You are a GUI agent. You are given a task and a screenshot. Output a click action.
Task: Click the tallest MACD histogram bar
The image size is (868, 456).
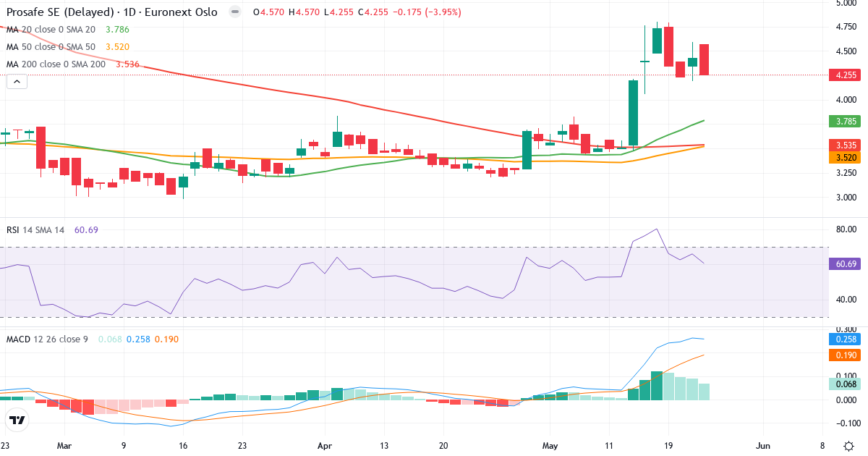657,386
